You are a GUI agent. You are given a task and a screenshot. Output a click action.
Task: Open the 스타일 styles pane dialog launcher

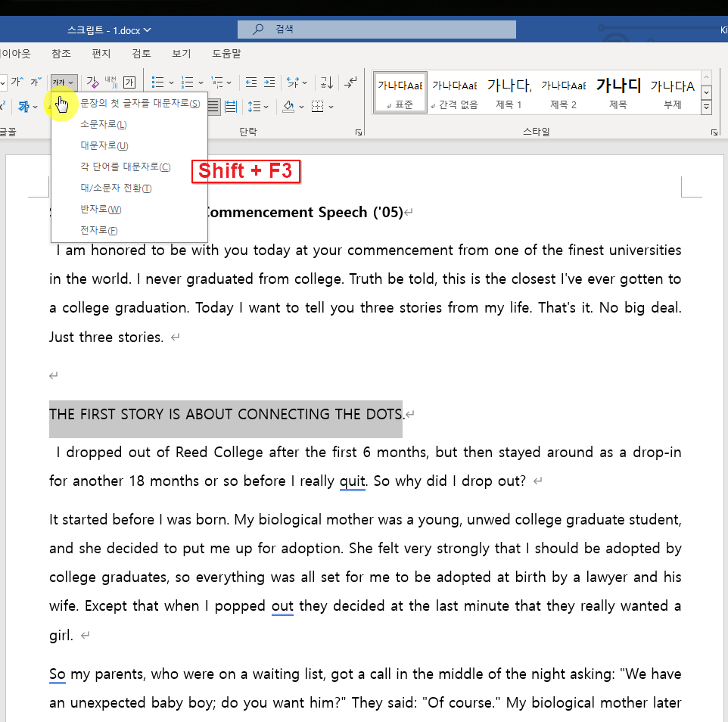tap(714, 132)
